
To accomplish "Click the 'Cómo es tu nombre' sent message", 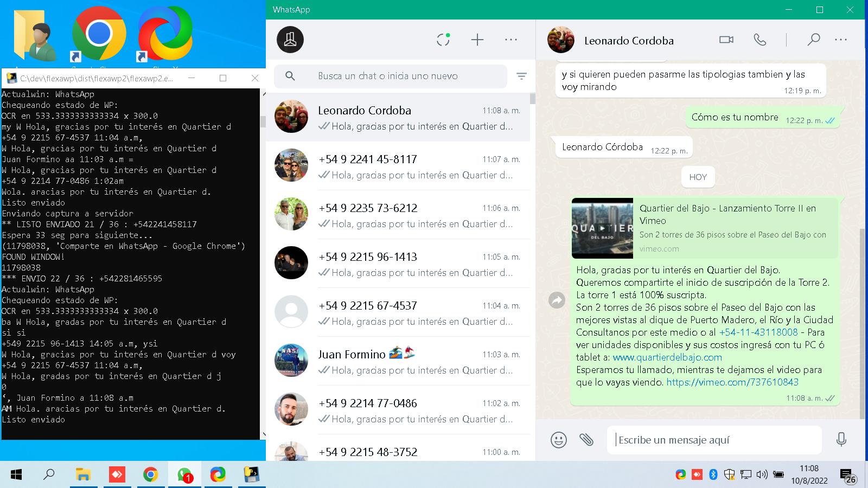I will tap(763, 117).
